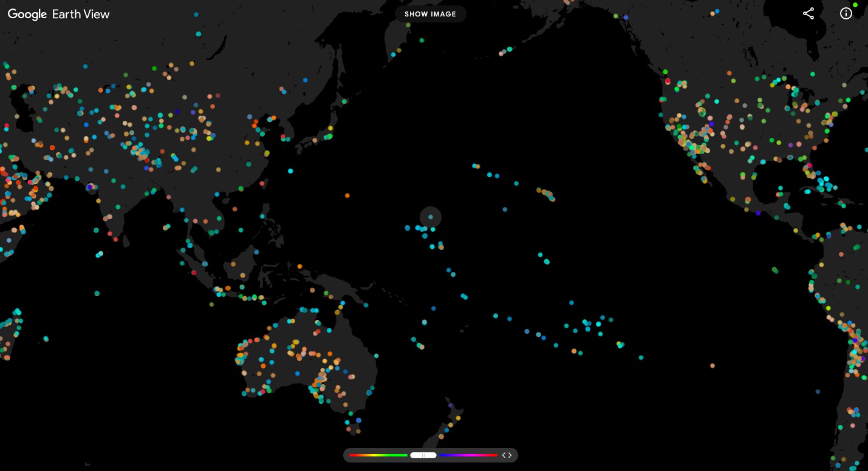Open the info circle icon
The height and width of the screenshot is (471, 868).
pos(846,13)
